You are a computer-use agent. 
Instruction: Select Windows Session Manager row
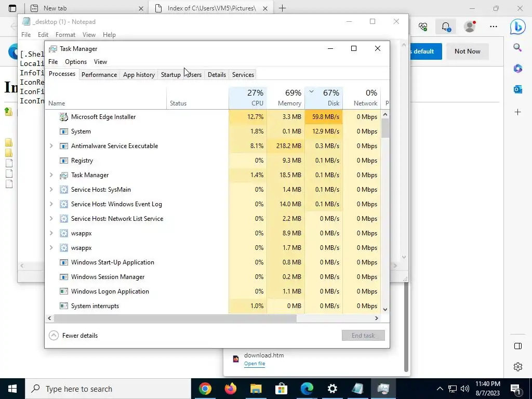pos(213,277)
